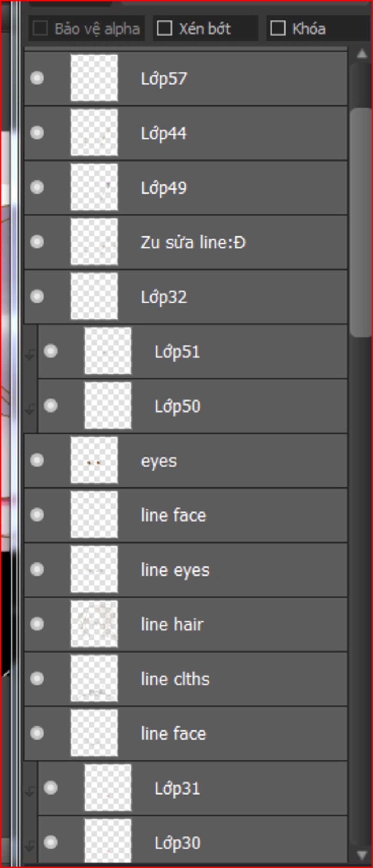
Task: Check the Xén bớt clipping option
Action: (x=164, y=28)
